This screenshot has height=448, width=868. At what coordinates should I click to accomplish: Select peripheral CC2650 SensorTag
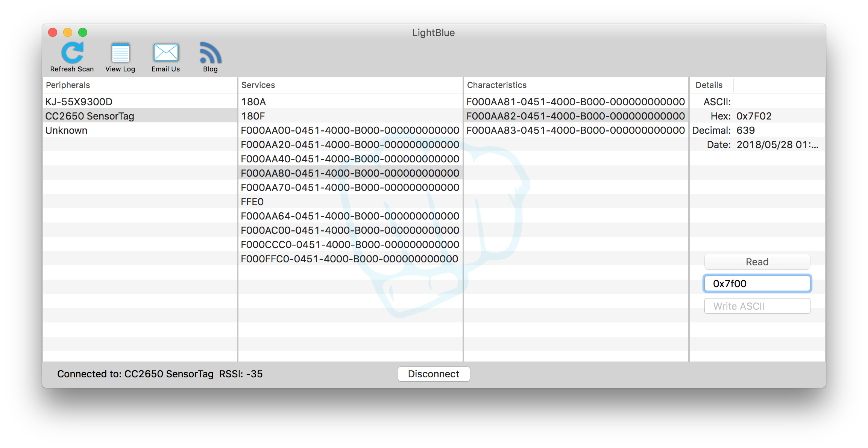point(140,116)
